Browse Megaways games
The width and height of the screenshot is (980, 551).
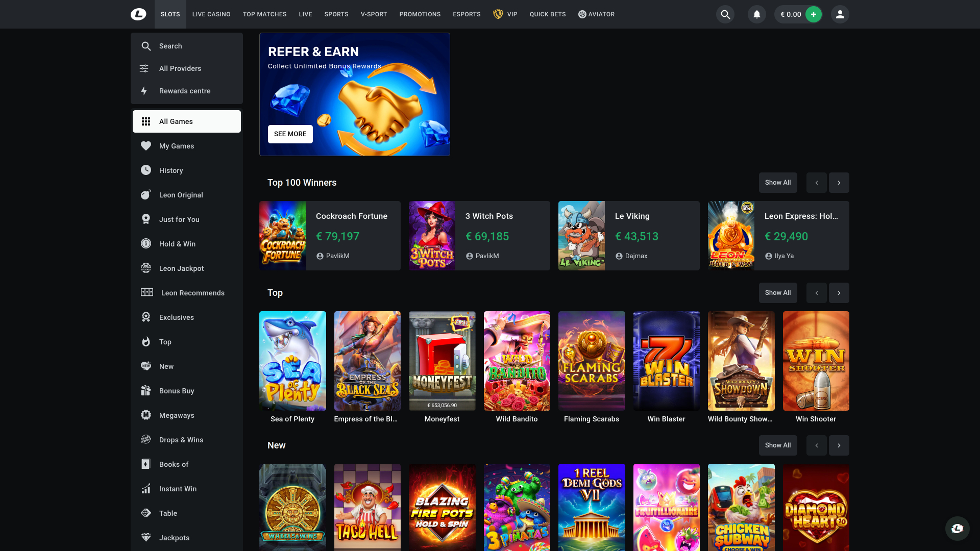pyautogui.click(x=176, y=415)
